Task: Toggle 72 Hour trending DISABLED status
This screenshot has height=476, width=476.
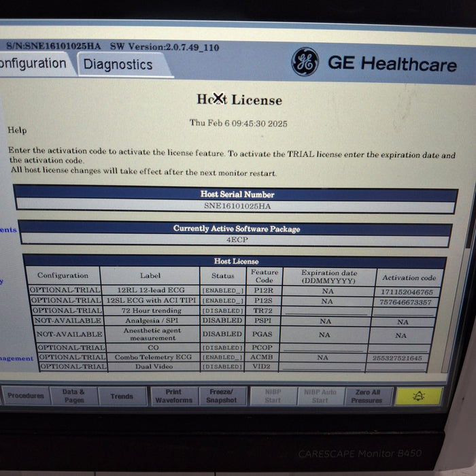Action: (223, 311)
